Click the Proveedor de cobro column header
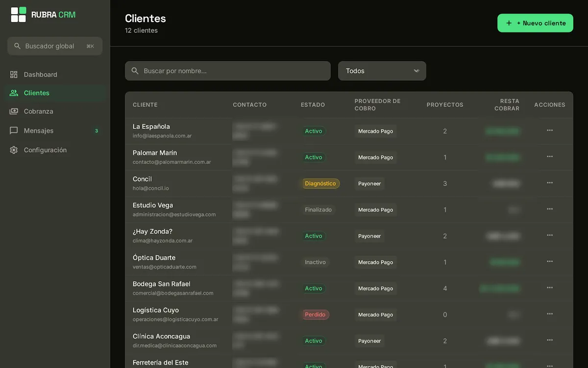Viewport: 588px width, 368px height. coord(378,105)
